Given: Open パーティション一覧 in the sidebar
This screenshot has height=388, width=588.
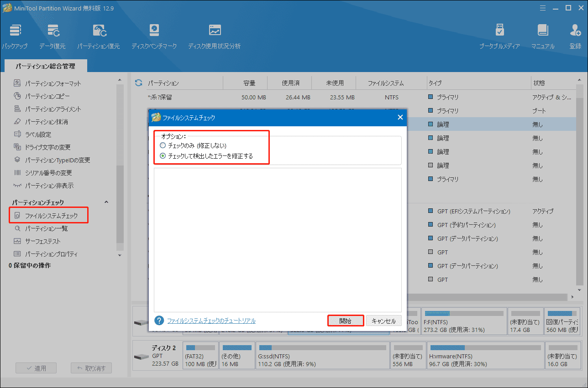Looking at the screenshot, I should pyautogui.click(x=41, y=228).
